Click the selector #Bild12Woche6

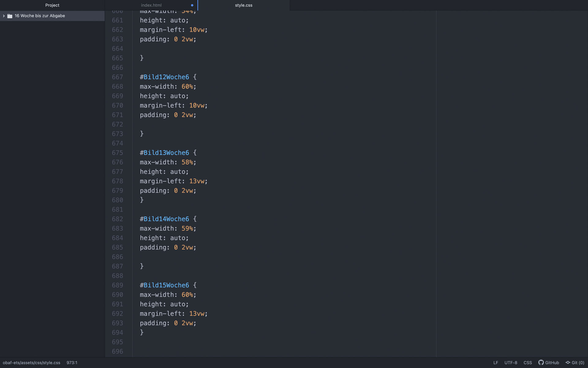click(164, 77)
